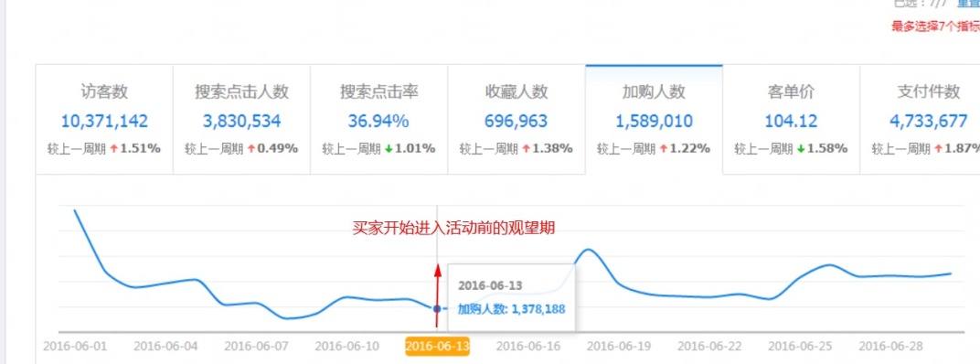Click the green down arrow beside 1.01%
This screenshot has width=980, height=364.
coord(389,149)
